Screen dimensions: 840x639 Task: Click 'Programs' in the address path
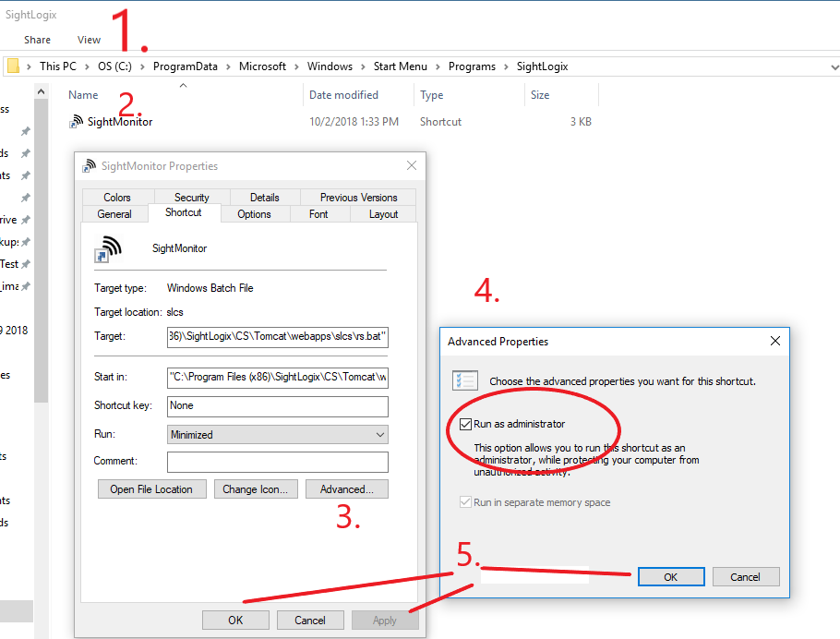[x=472, y=66]
